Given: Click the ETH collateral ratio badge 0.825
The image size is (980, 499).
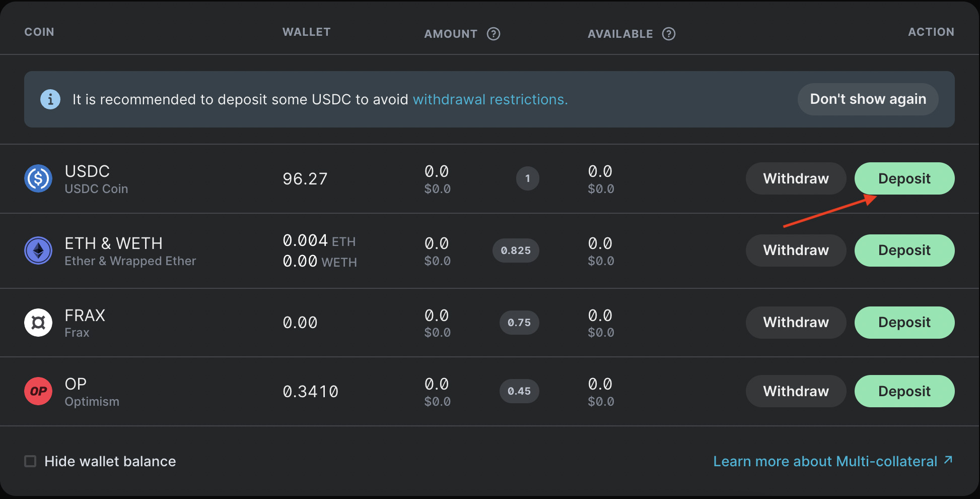Looking at the screenshot, I should click(x=516, y=251).
